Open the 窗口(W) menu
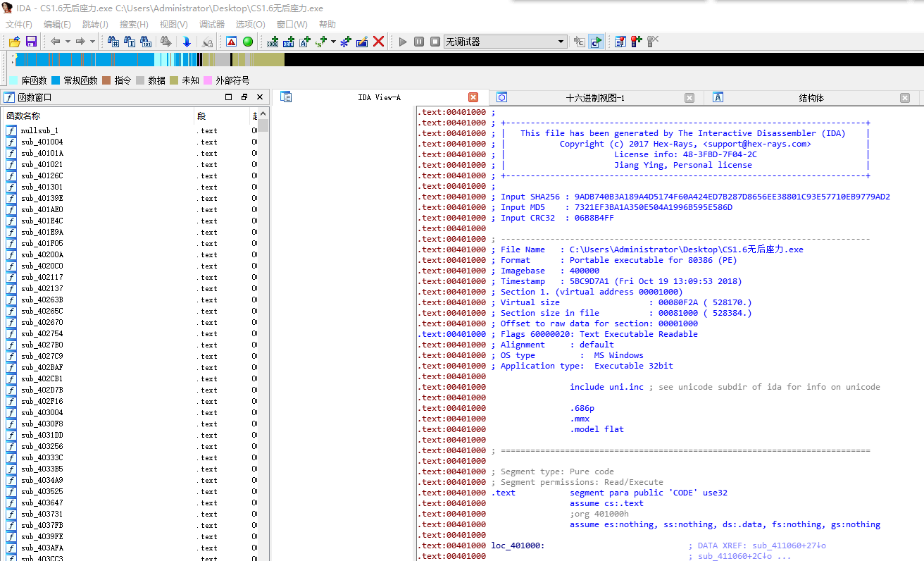 [x=292, y=25]
